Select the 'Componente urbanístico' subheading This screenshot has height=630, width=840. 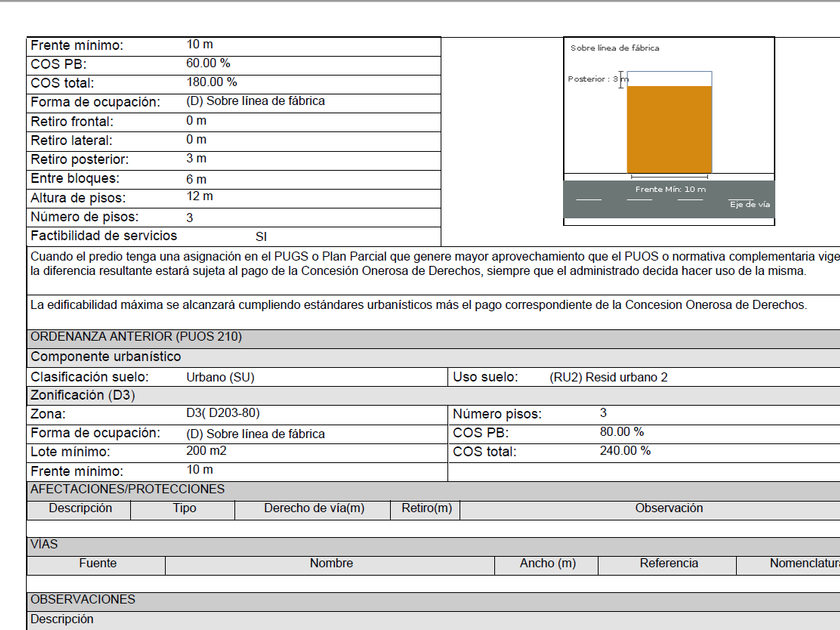(x=106, y=356)
